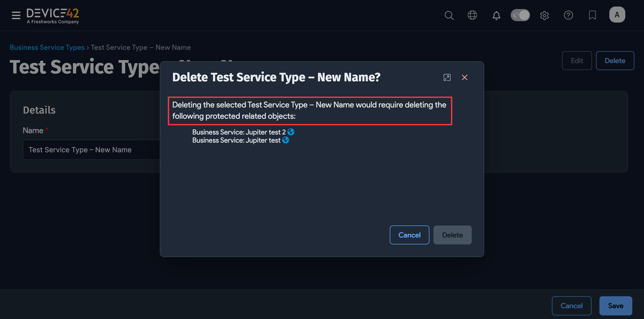Confirm deletion with the Delete button
The image size is (644, 319).
coord(452,235)
